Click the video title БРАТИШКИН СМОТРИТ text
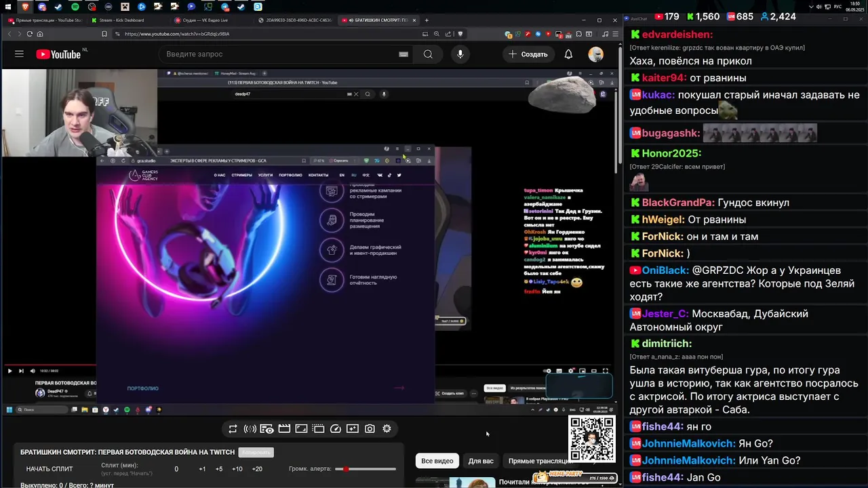Screen dimensions: 868x488 point(127,452)
